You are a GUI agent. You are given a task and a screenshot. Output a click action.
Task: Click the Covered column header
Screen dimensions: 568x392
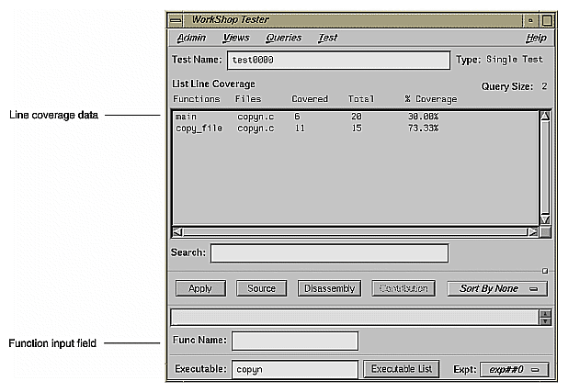(310, 99)
